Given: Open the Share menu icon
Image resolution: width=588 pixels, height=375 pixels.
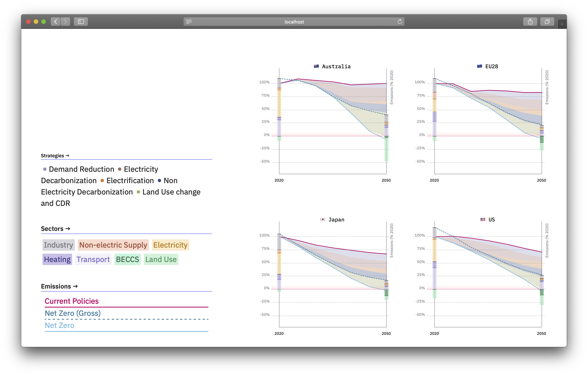Looking at the screenshot, I should (530, 22).
